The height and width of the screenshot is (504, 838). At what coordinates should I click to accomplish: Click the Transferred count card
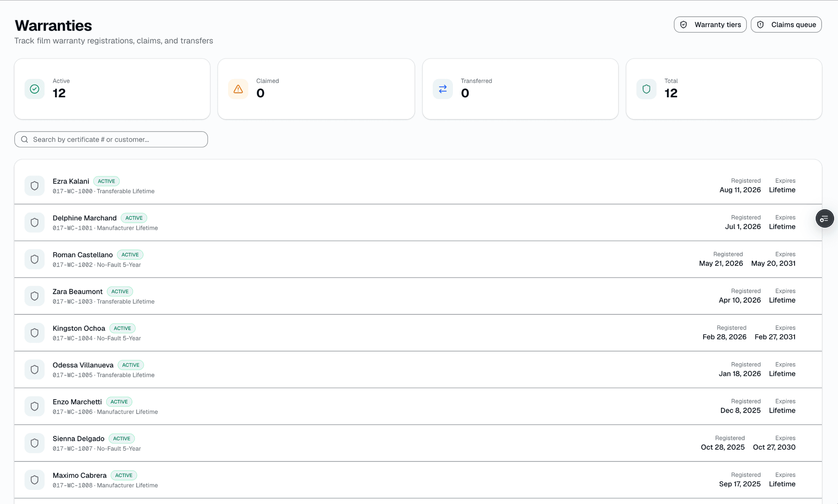[520, 89]
